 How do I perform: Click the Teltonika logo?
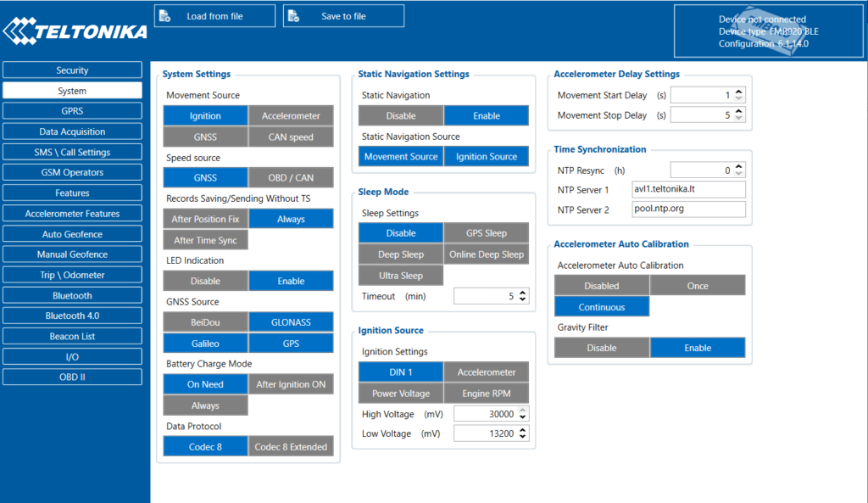[75, 31]
